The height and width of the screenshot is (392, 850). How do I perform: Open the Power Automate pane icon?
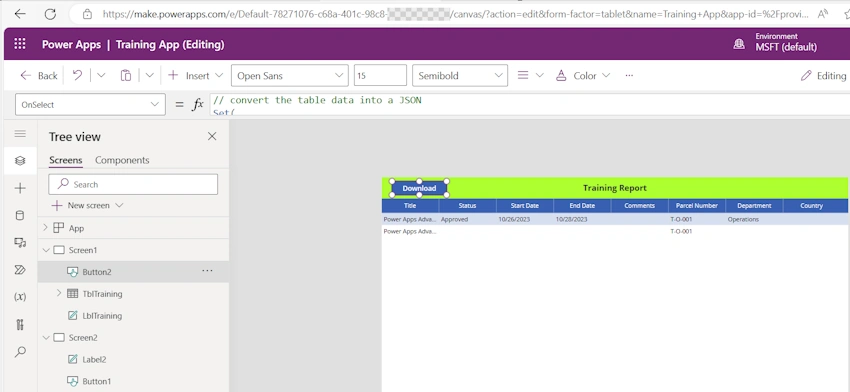20,269
